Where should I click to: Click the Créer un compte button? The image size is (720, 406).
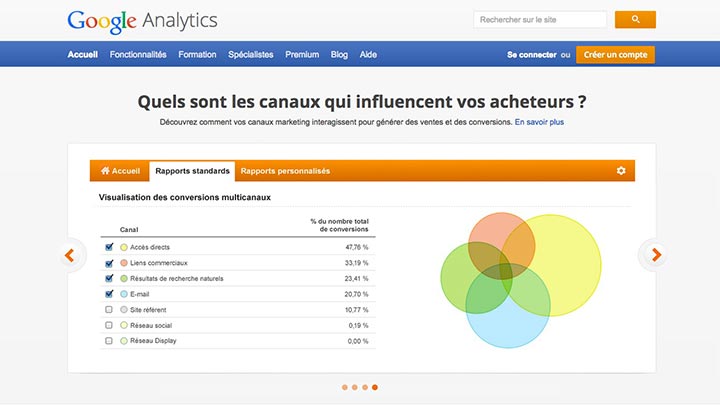(616, 55)
